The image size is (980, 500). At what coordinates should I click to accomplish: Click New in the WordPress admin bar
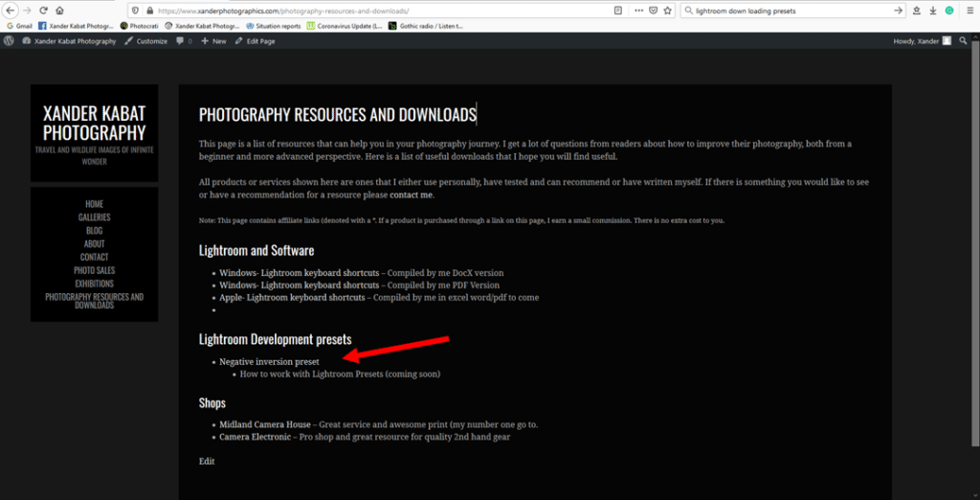(x=213, y=40)
